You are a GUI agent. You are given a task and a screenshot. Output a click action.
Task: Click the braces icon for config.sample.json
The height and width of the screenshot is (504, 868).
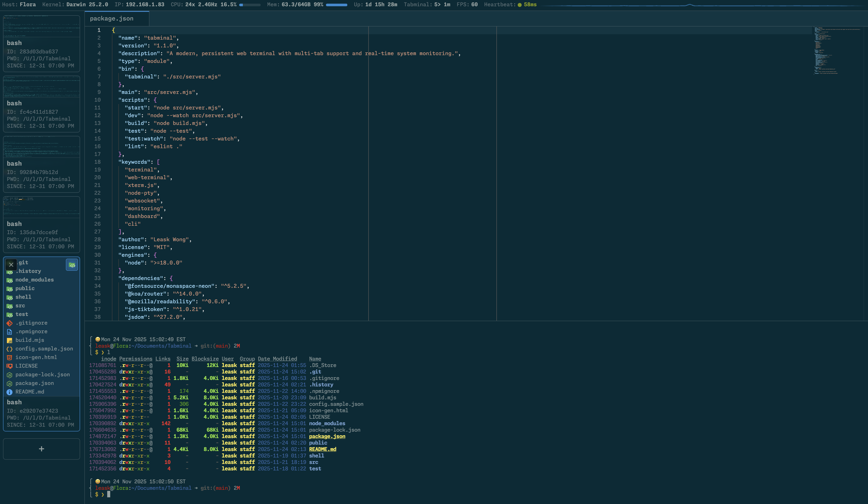point(9,349)
